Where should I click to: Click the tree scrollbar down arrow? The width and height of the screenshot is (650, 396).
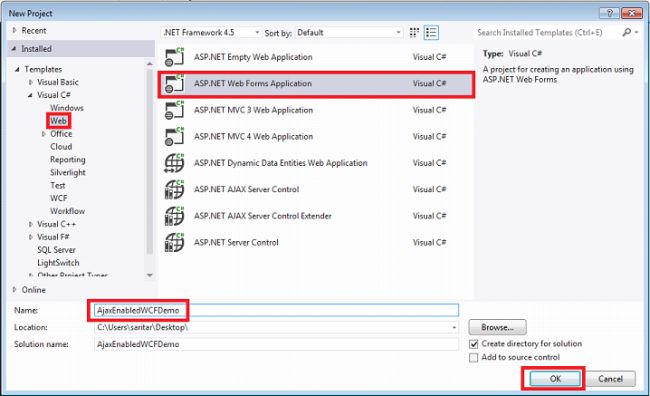tap(150, 275)
